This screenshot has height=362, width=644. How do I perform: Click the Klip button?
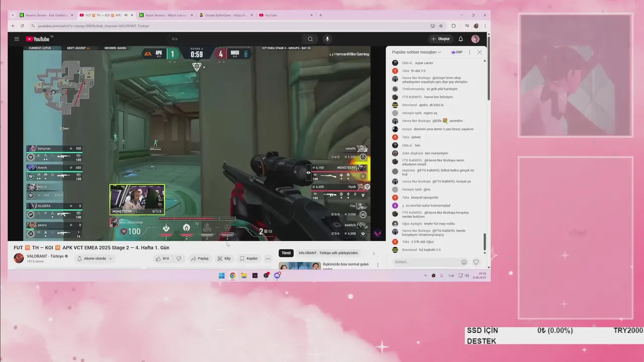tap(224, 258)
